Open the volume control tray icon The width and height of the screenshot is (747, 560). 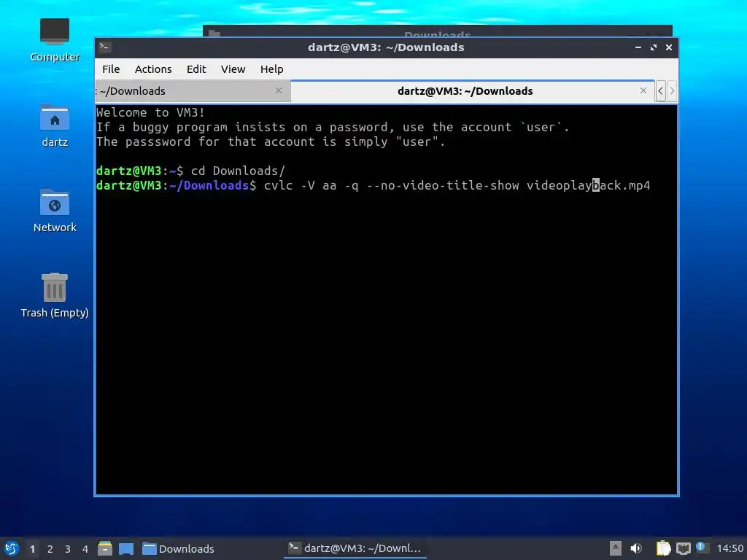tap(636, 548)
